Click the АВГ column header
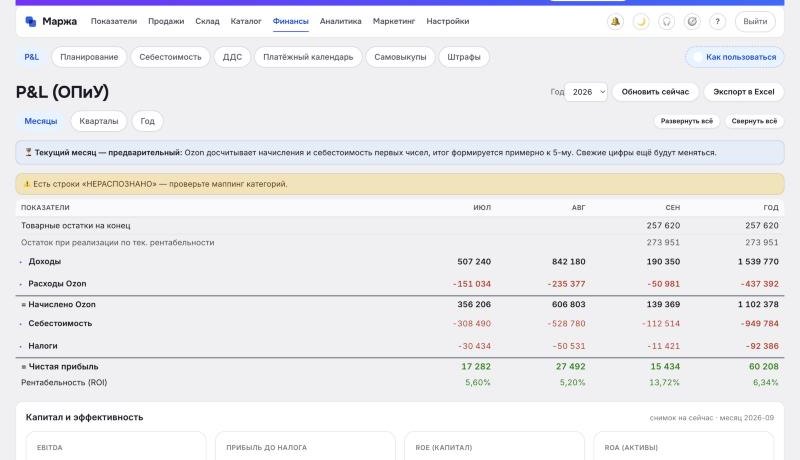 [578, 208]
